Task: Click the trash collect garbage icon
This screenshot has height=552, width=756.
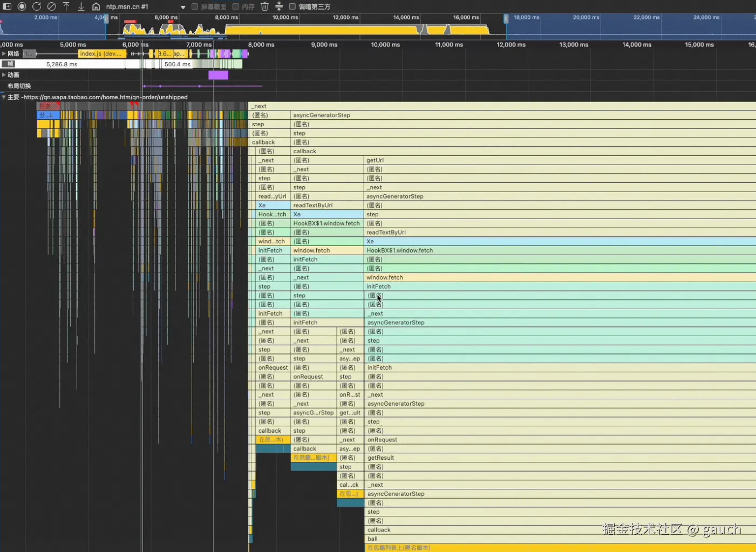Action: point(264,6)
